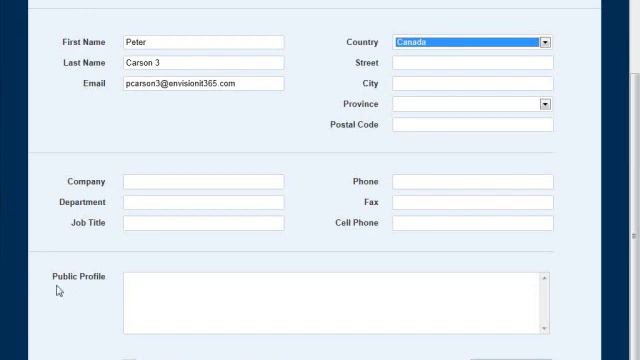Click the Country label
The image size is (640, 360).
(x=362, y=42)
